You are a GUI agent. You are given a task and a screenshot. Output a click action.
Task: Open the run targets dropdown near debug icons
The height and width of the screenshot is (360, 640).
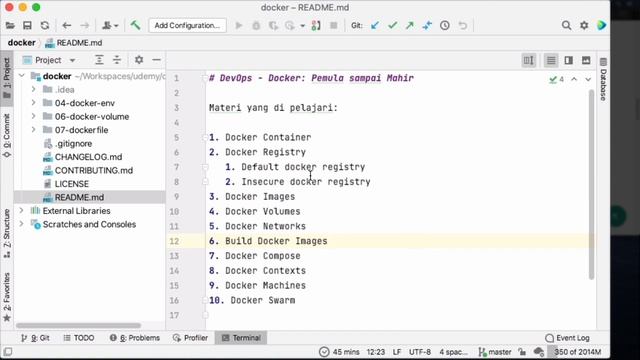click(x=302, y=25)
